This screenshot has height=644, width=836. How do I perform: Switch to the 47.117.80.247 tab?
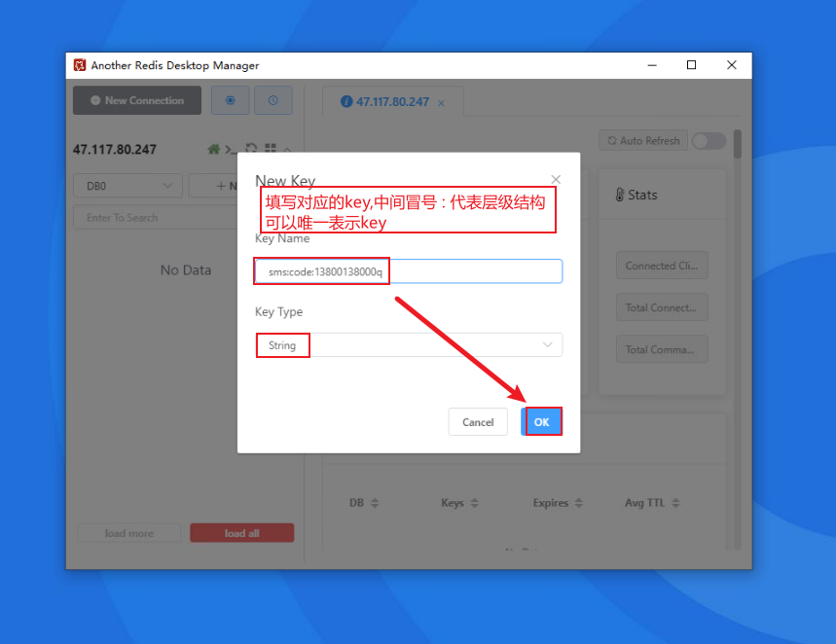point(392,102)
